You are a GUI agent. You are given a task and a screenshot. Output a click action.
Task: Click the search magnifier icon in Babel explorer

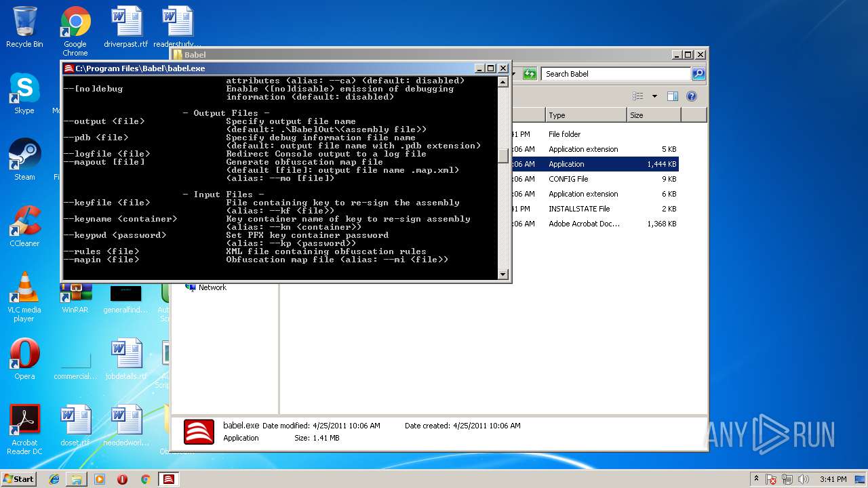point(698,74)
